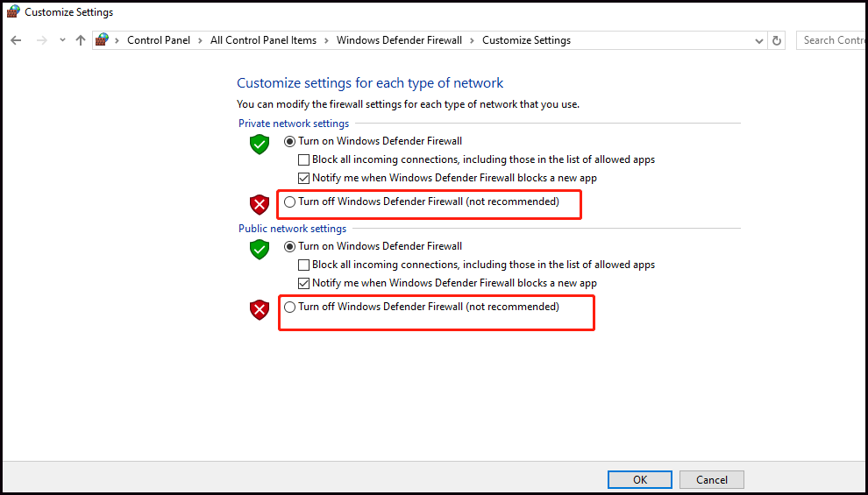Click the Search Control Panel box
This screenshot has width=868, height=495.
click(x=832, y=40)
